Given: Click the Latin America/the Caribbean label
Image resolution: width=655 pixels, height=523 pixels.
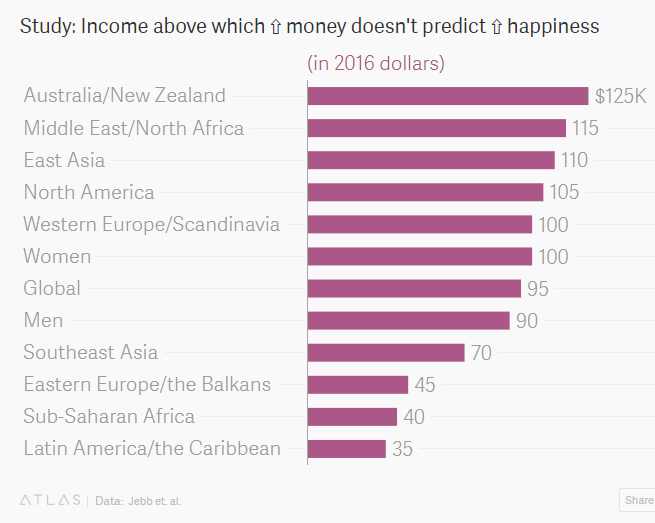Looking at the screenshot, I should pos(152,448).
